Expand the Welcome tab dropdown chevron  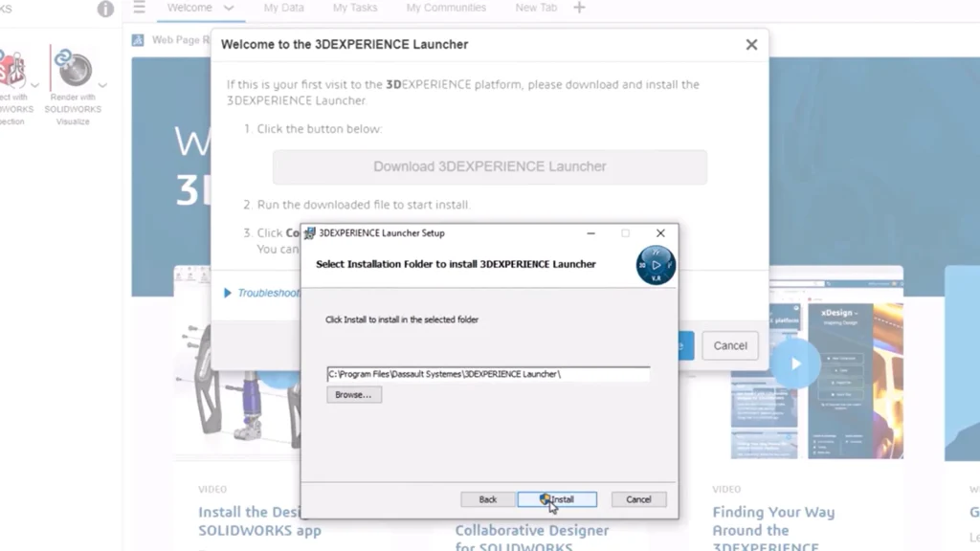tap(229, 8)
